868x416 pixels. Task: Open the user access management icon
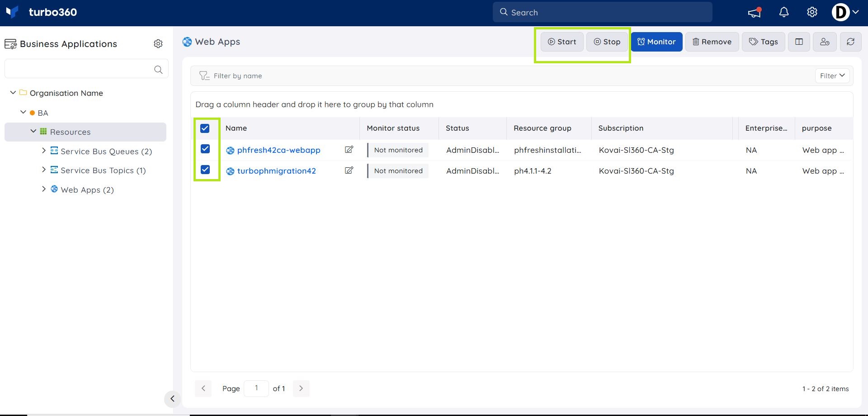pos(825,42)
